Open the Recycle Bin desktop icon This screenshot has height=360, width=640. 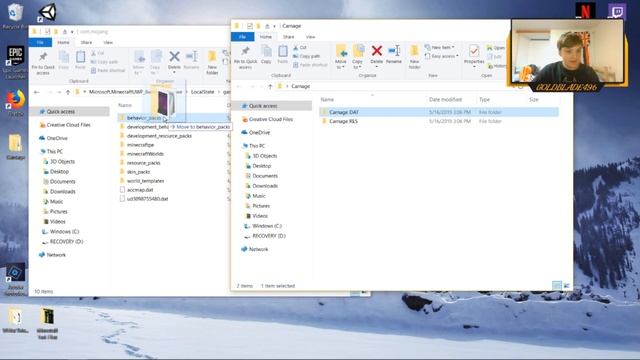tap(15, 16)
